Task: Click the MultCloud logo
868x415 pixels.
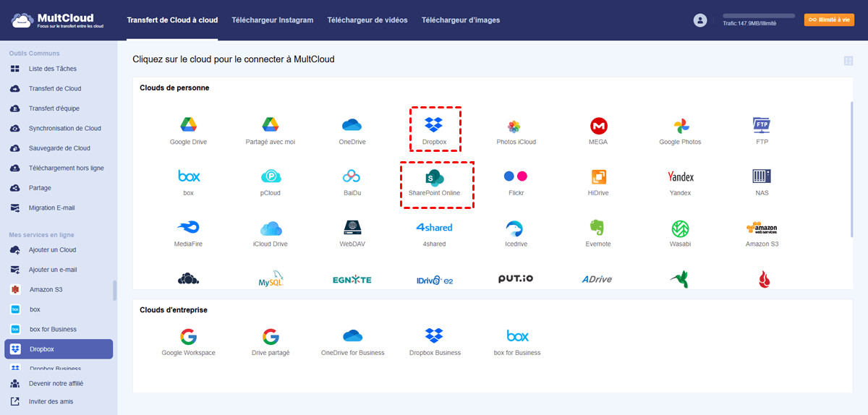Action: click(58, 20)
